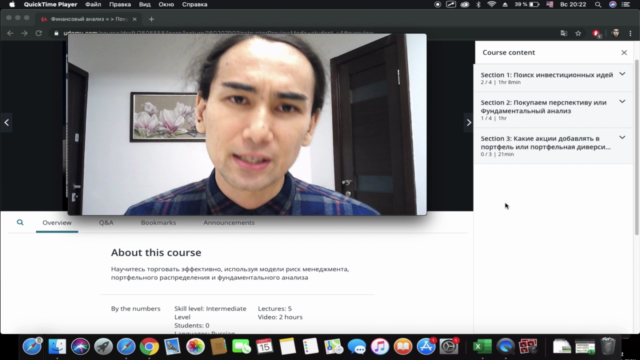Open Google Chrome from the dock

(x=149, y=347)
